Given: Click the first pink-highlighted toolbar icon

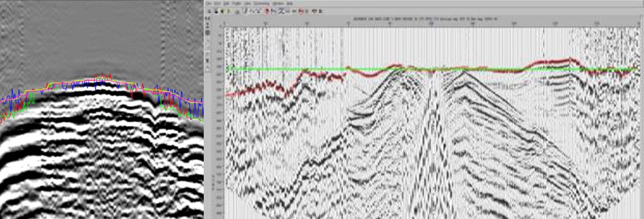Looking at the screenshot, I should pos(267,11).
